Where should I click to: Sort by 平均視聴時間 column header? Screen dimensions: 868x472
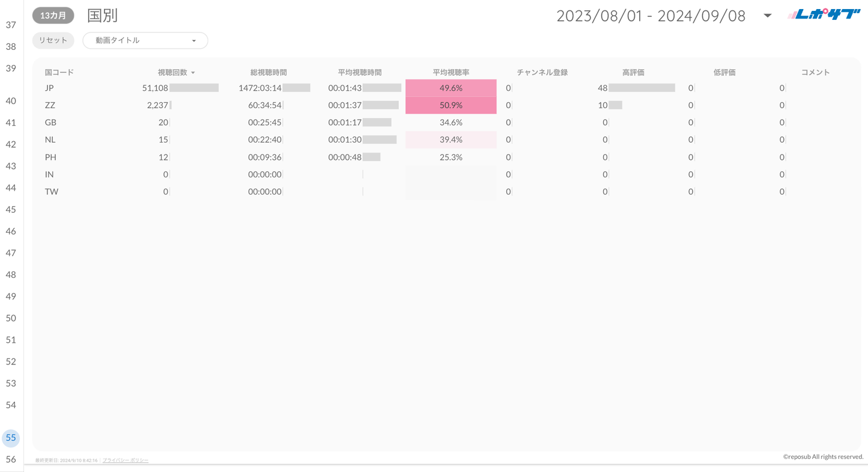point(360,72)
